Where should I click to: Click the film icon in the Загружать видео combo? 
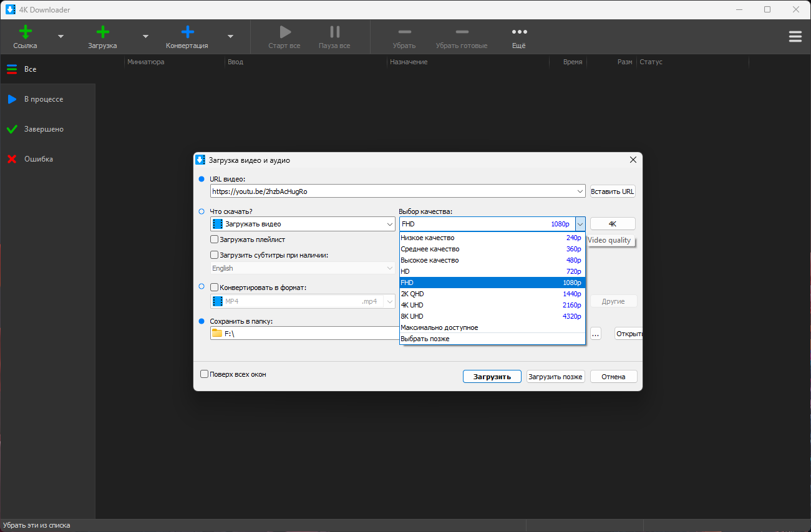click(x=218, y=224)
